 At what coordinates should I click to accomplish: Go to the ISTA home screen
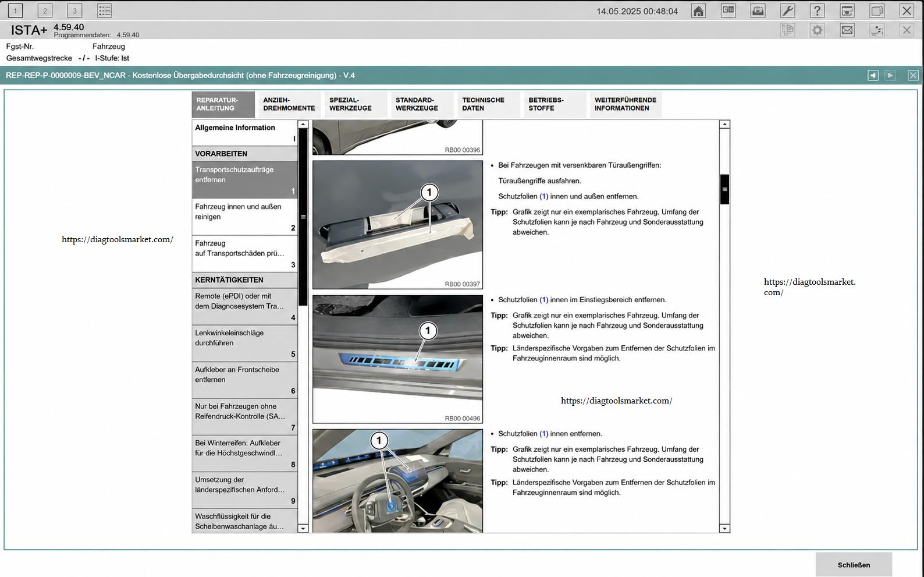click(698, 10)
